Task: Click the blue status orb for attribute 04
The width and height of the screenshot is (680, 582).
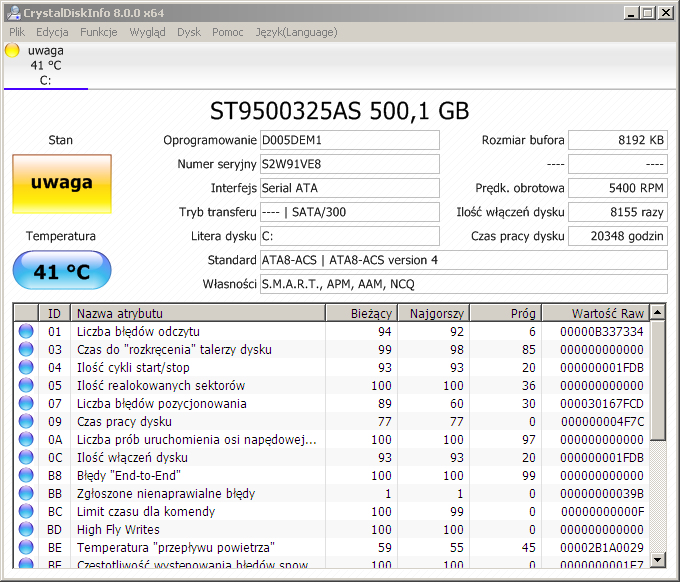Action: click(26, 367)
